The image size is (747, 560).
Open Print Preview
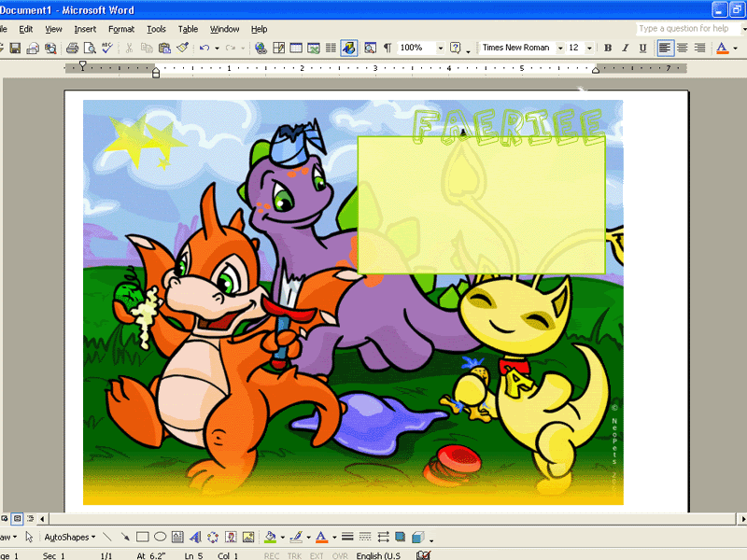pyautogui.click(x=90, y=48)
